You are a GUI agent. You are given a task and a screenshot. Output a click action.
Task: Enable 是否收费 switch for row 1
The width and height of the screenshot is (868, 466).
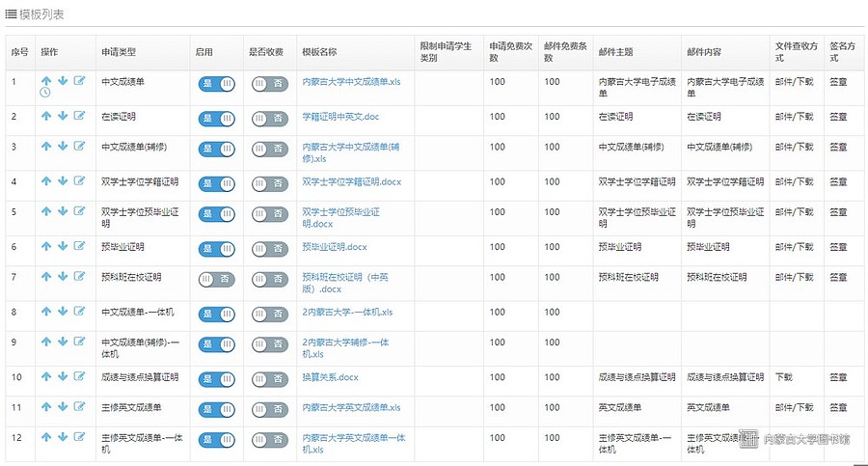(x=270, y=84)
